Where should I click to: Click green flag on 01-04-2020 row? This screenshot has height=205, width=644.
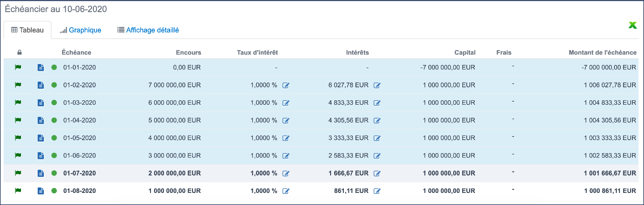pos(18,120)
